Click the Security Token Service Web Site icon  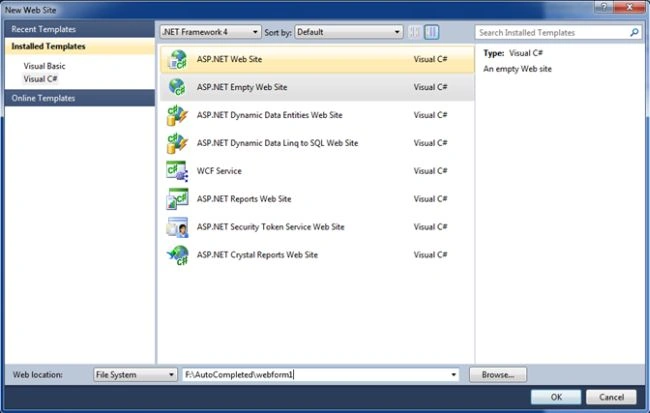pyautogui.click(x=177, y=227)
